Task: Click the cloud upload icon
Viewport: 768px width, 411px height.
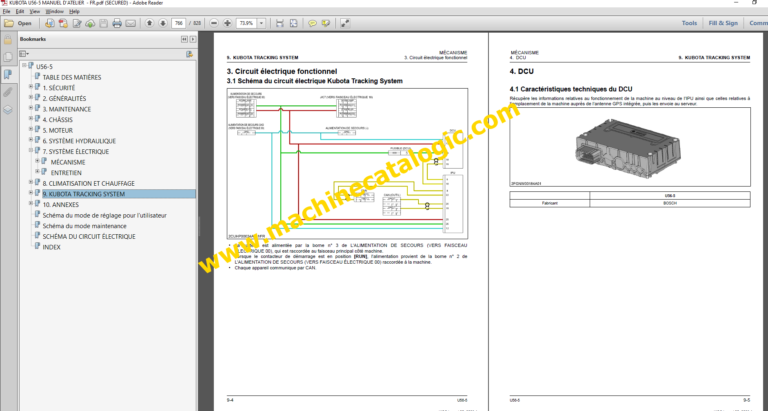Action: click(90, 23)
